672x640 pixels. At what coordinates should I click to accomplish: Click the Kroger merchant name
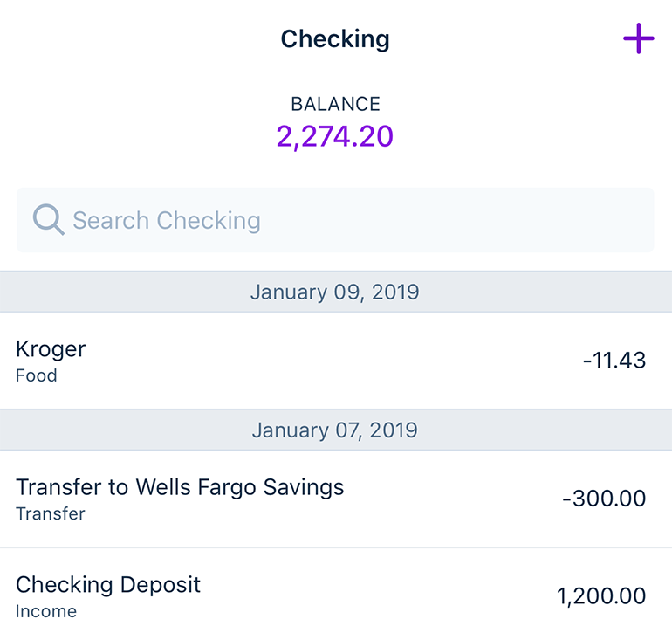(51, 350)
